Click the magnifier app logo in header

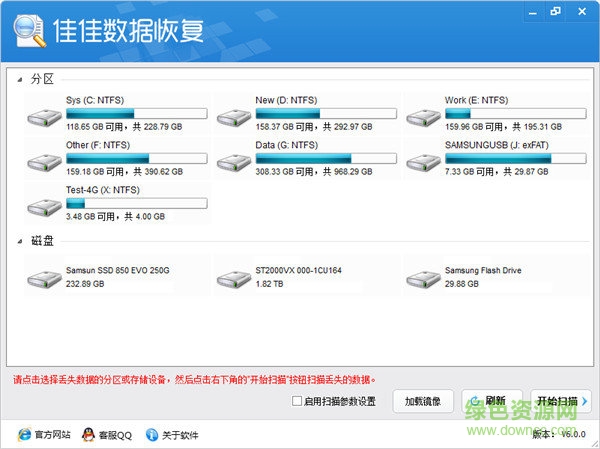pyautogui.click(x=29, y=31)
